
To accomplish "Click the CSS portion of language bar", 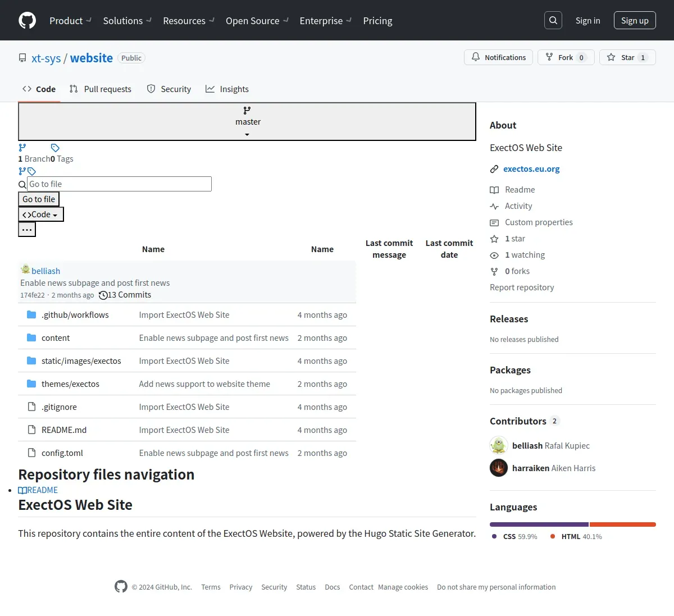I will click(x=539, y=524).
